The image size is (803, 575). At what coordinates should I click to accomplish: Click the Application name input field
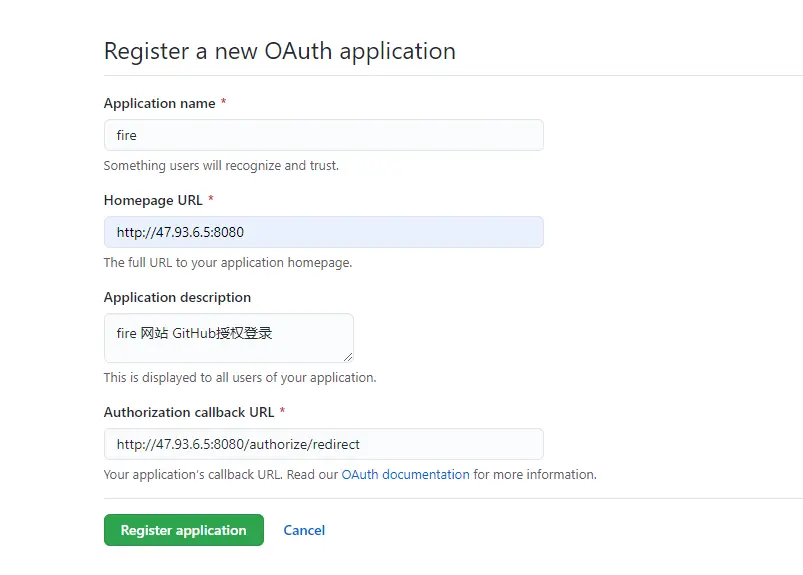pos(323,135)
